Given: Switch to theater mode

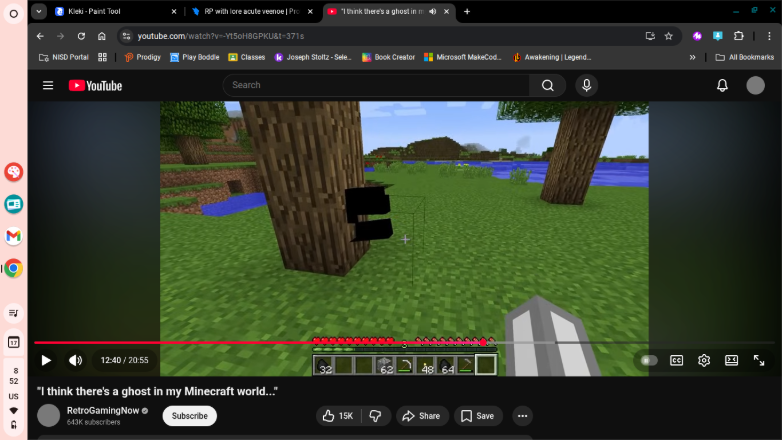Looking at the screenshot, I should [x=731, y=360].
